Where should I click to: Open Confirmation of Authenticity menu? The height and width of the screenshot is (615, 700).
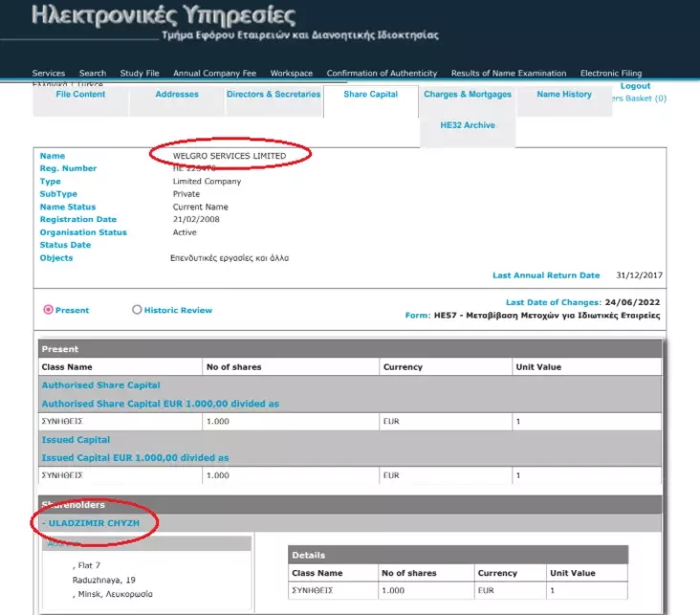point(382,74)
